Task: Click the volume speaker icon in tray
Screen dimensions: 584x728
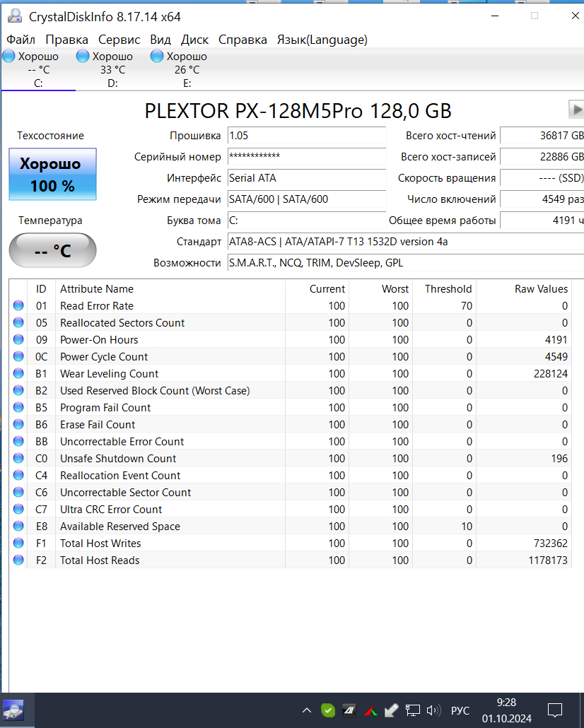Action: point(433,710)
